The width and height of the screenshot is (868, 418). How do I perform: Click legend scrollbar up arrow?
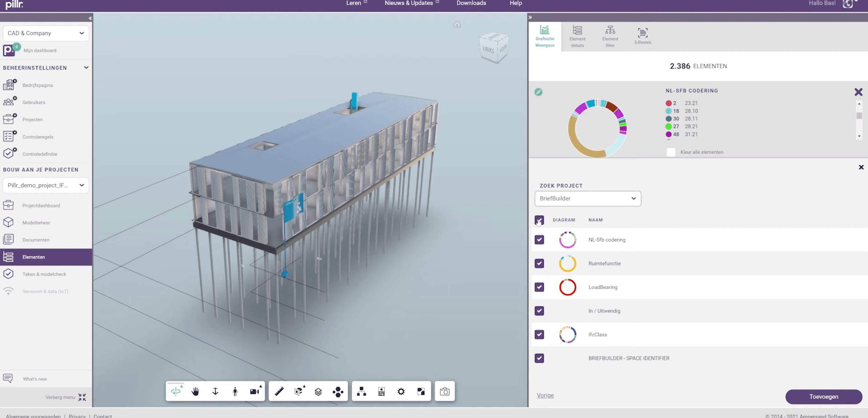tap(859, 104)
